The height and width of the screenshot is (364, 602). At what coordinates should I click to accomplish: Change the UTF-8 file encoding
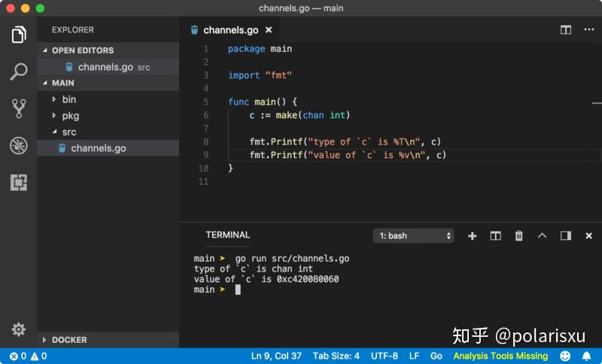[384, 356]
